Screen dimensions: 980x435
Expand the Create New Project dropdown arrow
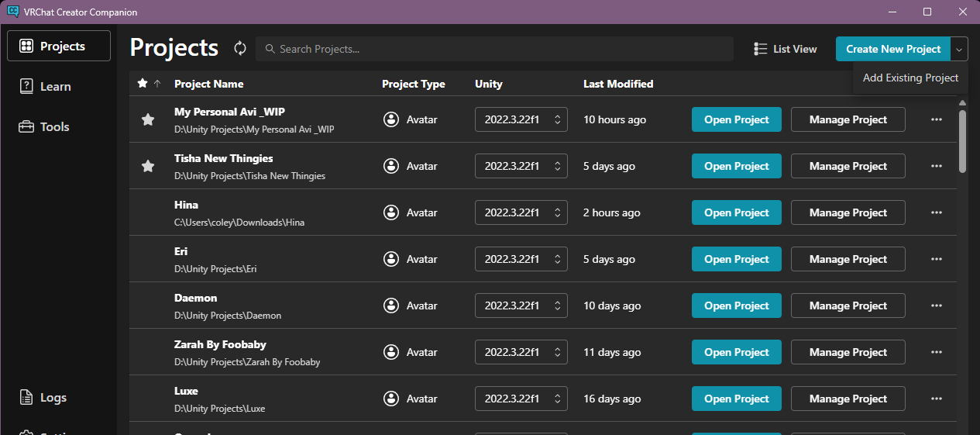(x=959, y=49)
